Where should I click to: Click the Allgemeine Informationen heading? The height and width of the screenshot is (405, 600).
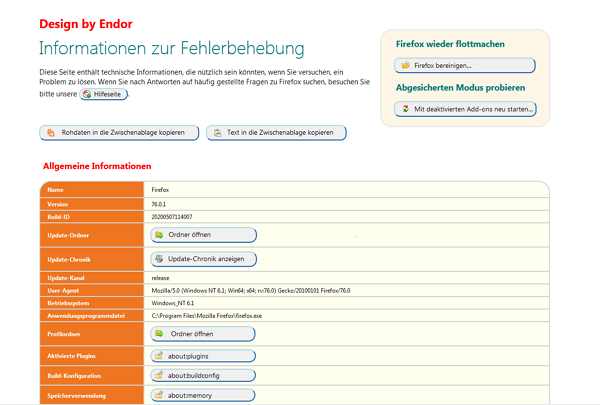pyautogui.click(x=97, y=166)
